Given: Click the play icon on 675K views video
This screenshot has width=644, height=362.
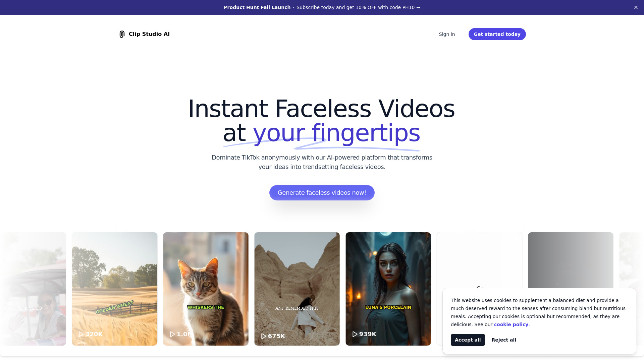Looking at the screenshot, I should click(263, 336).
